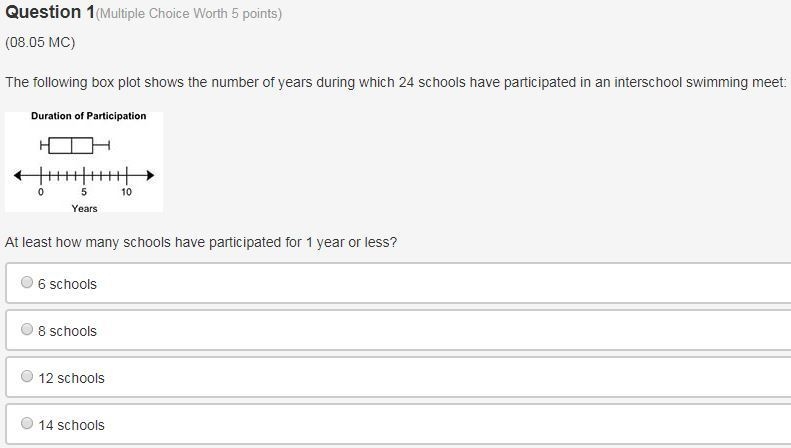791x448 pixels.
Task: Click the left whisker end of box plot
Action: [x=41, y=145]
